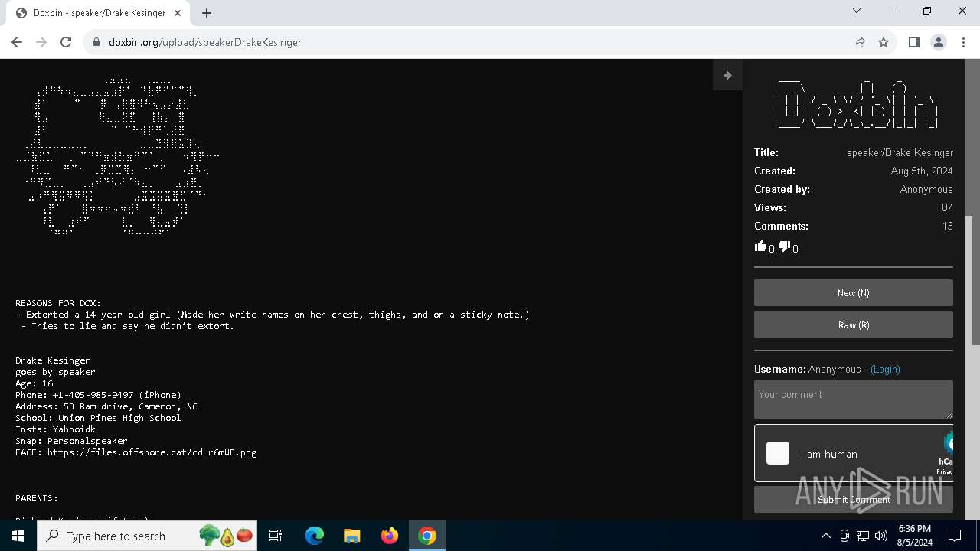Launch Microsoft Edge from the taskbar
Viewport: 980px width, 551px height.
point(315,536)
